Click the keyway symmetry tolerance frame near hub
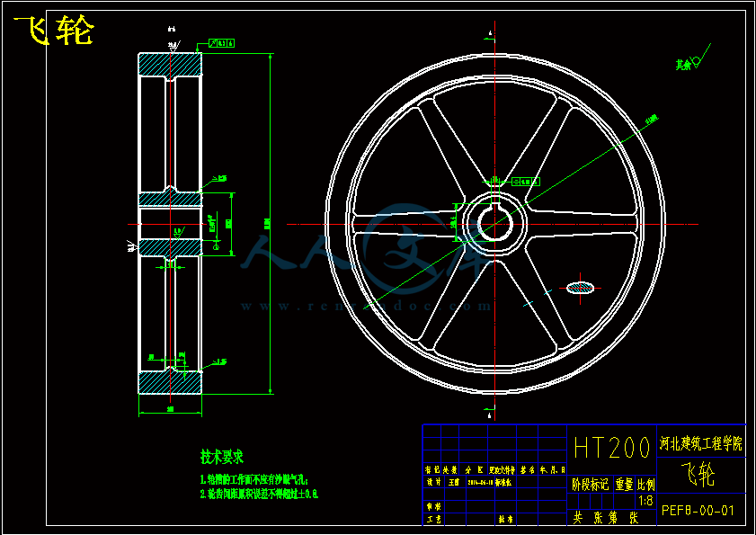 click(525, 182)
